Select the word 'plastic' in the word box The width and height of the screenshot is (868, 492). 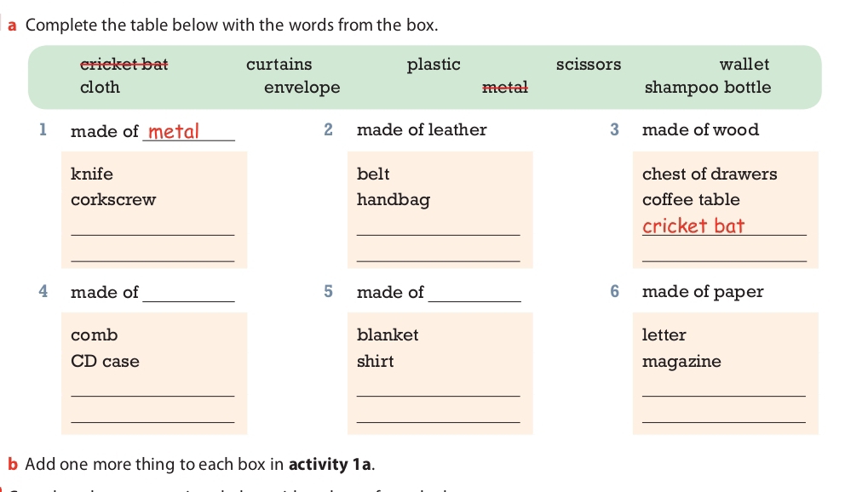[x=434, y=65]
